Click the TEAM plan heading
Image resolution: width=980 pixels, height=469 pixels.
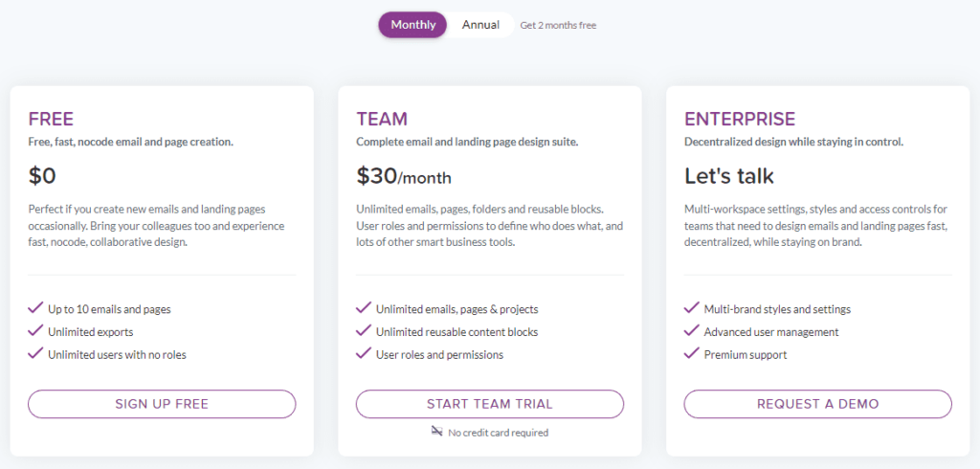pos(382,120)
